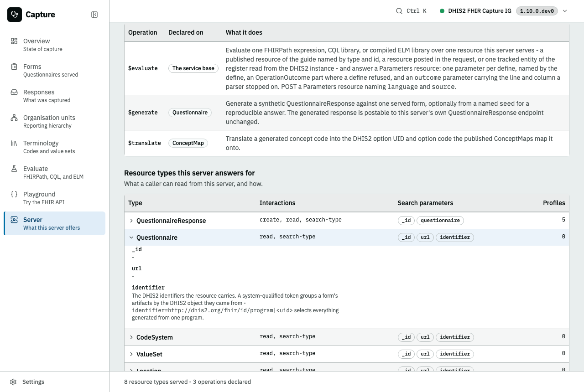584x392 pixels.
Task: Navigate to Terminology section
Action: pyautogui.click(x=54, y=147)
